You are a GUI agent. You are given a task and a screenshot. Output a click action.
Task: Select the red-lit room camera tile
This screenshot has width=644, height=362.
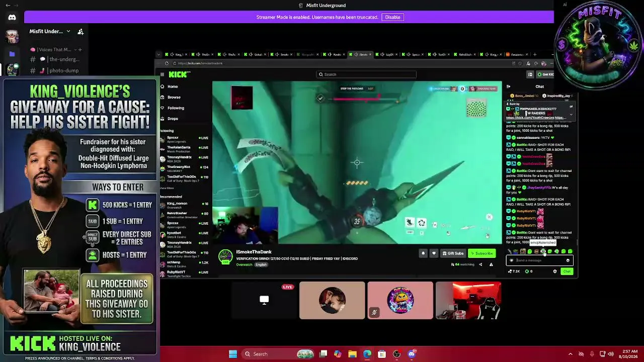468,301
